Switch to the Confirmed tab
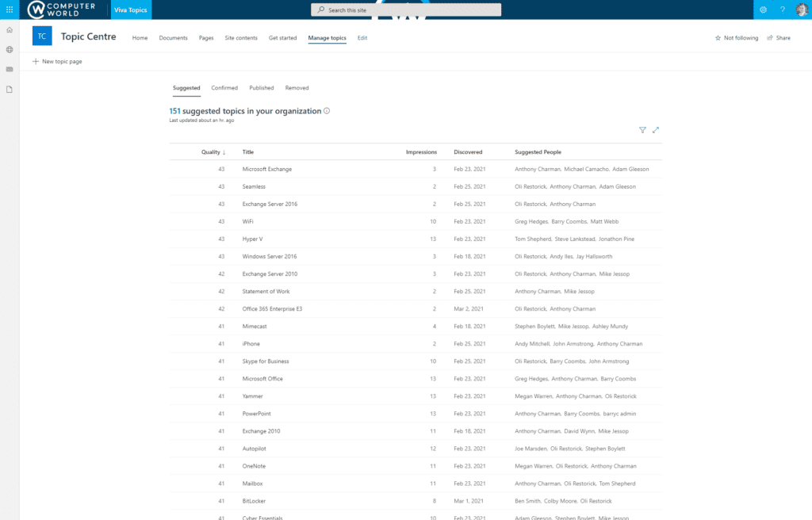 coord(224,88)
